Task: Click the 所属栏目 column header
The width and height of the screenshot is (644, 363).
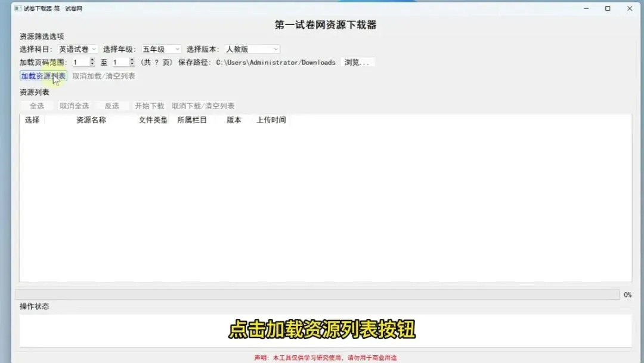Action: (192, 120)
